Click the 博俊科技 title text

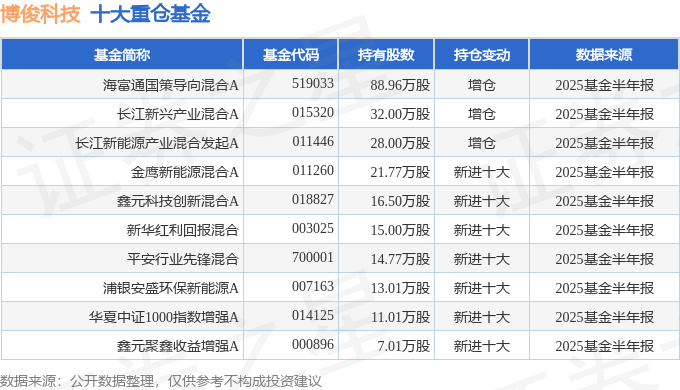coord(40,14)
